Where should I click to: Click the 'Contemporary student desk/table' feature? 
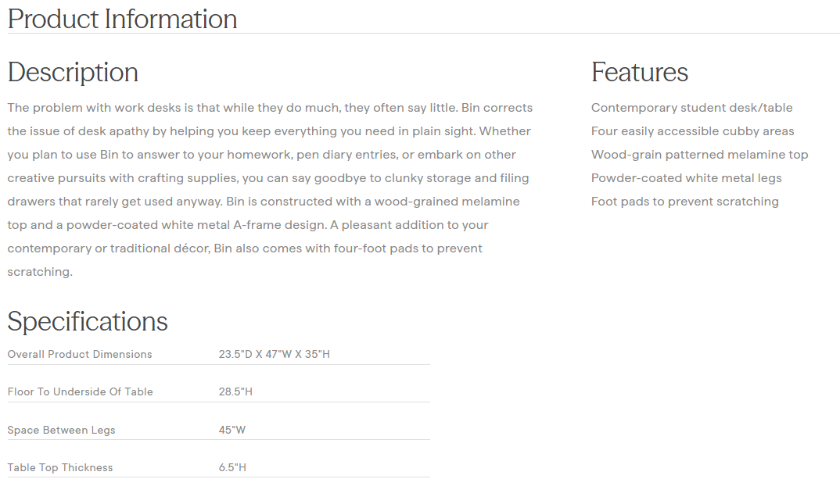(691, 108)
